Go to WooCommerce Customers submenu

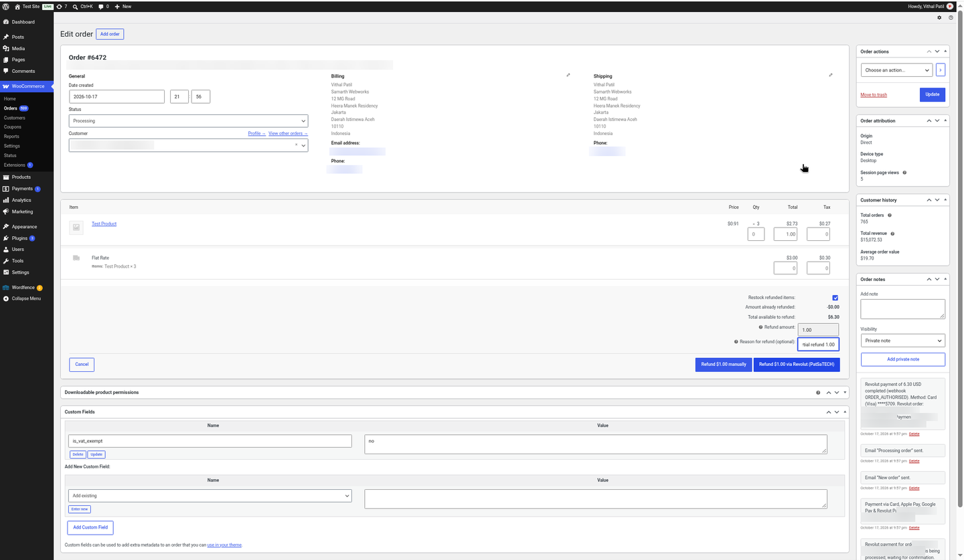click(15, 118)
